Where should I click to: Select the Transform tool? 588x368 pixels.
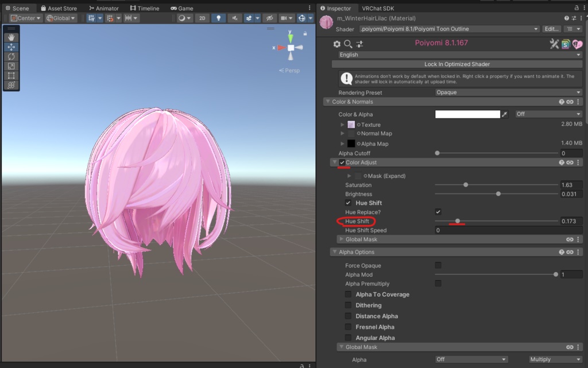[11, 85]
